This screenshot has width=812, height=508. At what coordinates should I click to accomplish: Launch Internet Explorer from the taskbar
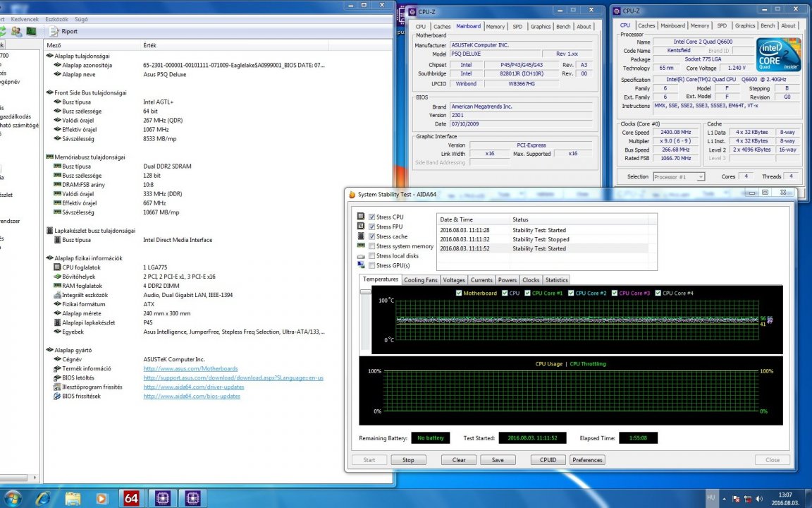pyautogui.click(x=44, y=497)
